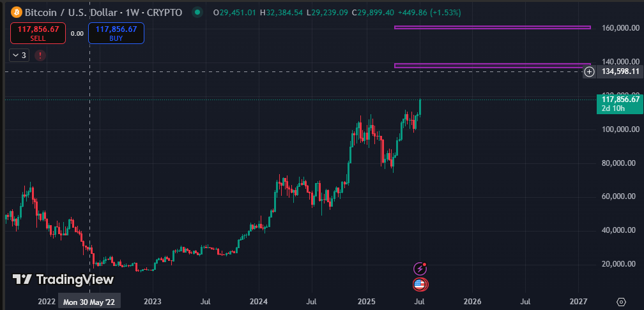Open chart settings gear in corner
The height and width of the screenshot is (310, 644).
[621, 302]
